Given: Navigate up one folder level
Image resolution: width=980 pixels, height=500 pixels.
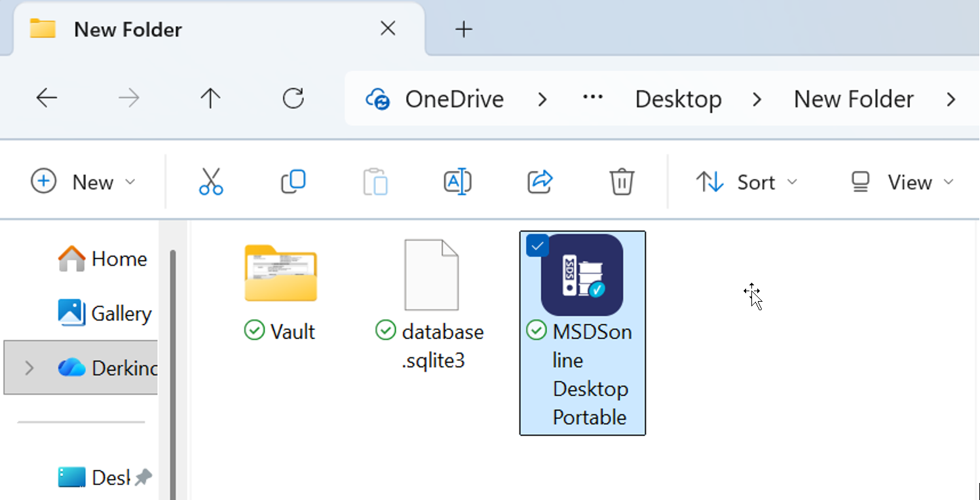Looking at the screenshot, I should pyautogui.click(x=210, y=99).
